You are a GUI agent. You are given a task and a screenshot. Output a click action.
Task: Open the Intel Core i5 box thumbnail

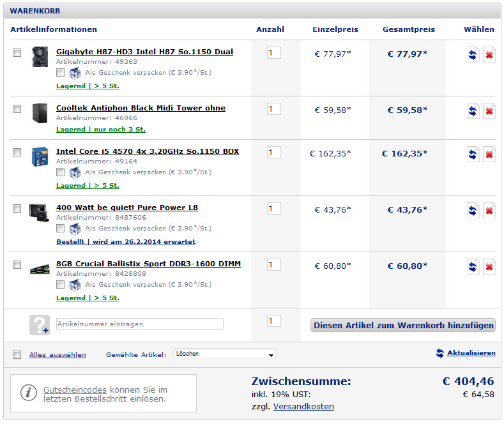40,156
